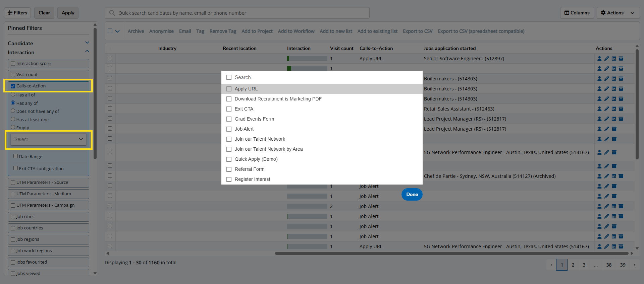
Task: Check Join our Talent Network by Area
Action: (229, 149)
